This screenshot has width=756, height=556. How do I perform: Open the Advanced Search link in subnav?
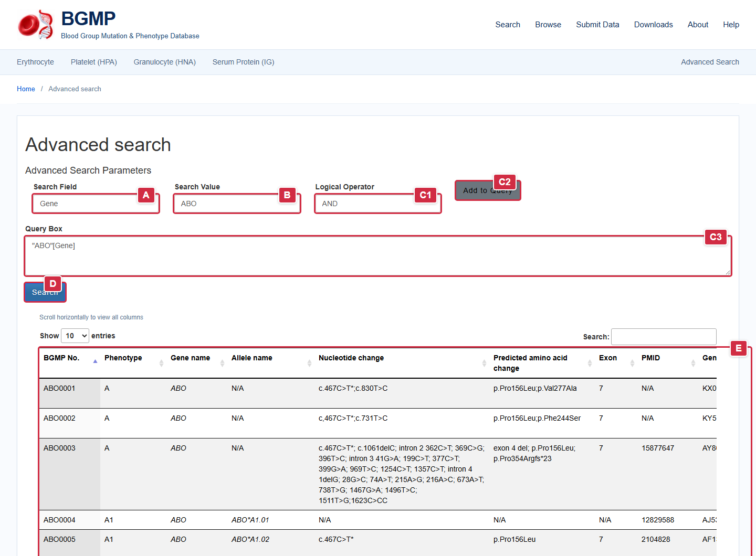710,62
